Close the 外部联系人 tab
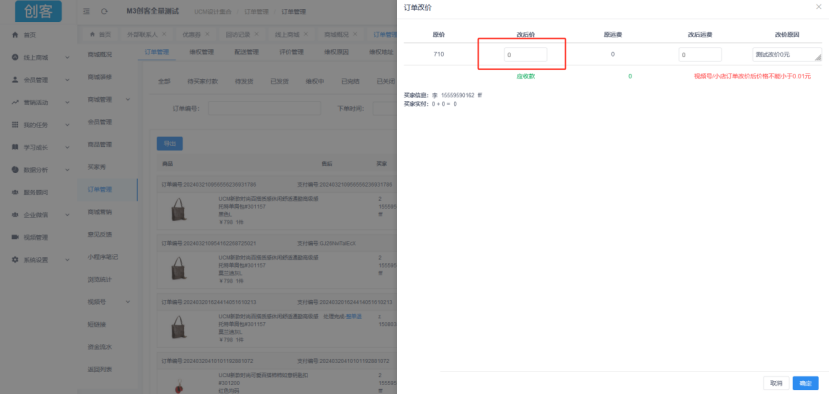 tap(164, 34)
